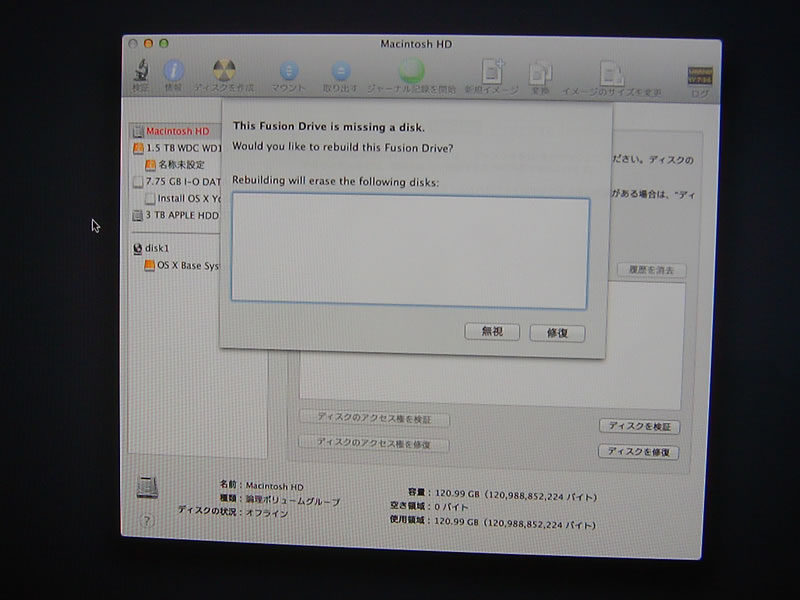Click the 履歴を消去 button
This screenshot has width=800, height=600.
coord(651,270)
